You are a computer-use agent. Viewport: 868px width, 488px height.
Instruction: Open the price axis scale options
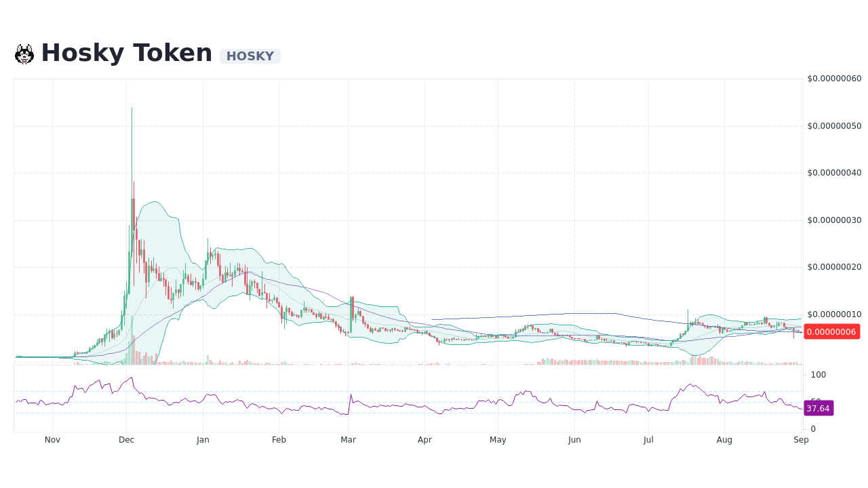[833, 267]
